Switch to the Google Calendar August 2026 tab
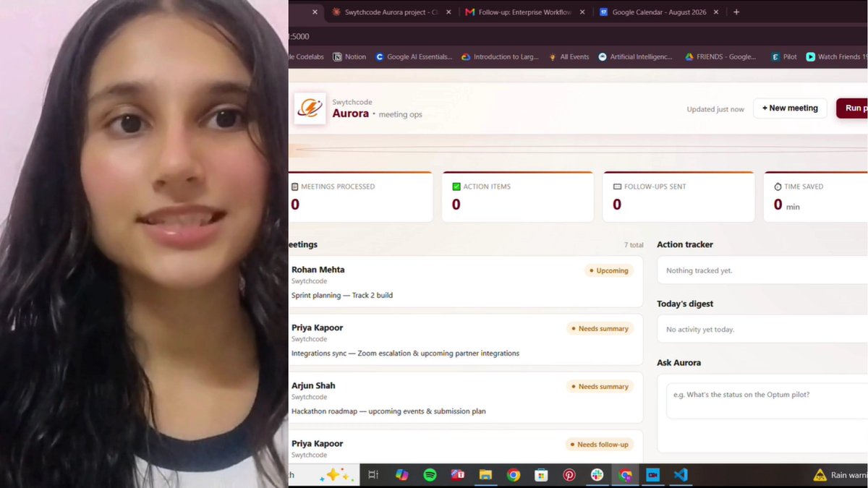The image size is (868, 488). (660, 12)
